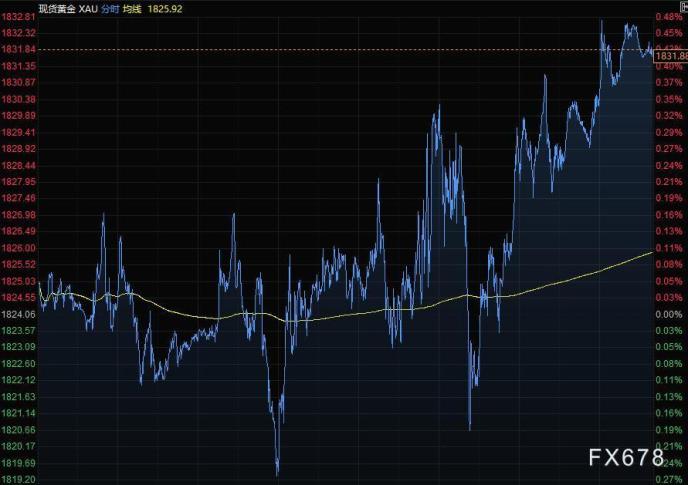
Task: Click the 0.00% baseline percentage label
Action: (669, 314)
